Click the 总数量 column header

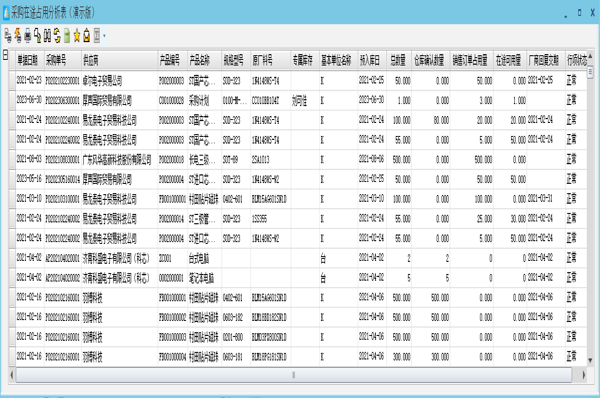(x=399, y=60)
